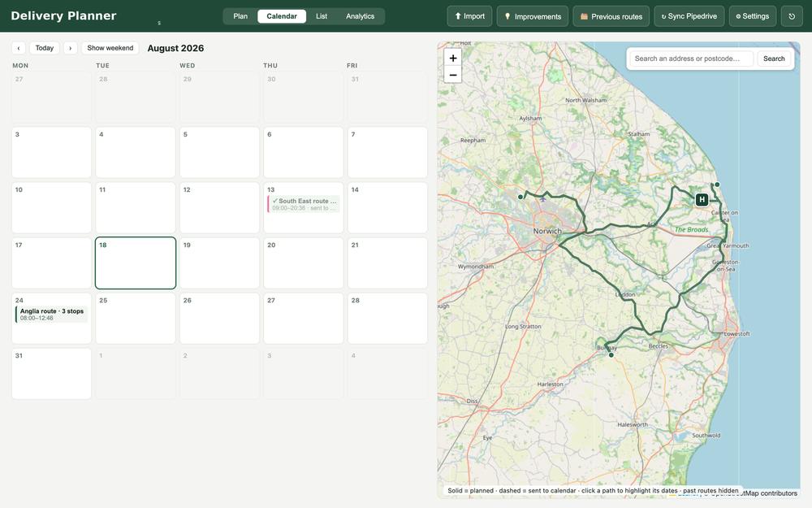Select calendar day 21

(x=387, y=263)
